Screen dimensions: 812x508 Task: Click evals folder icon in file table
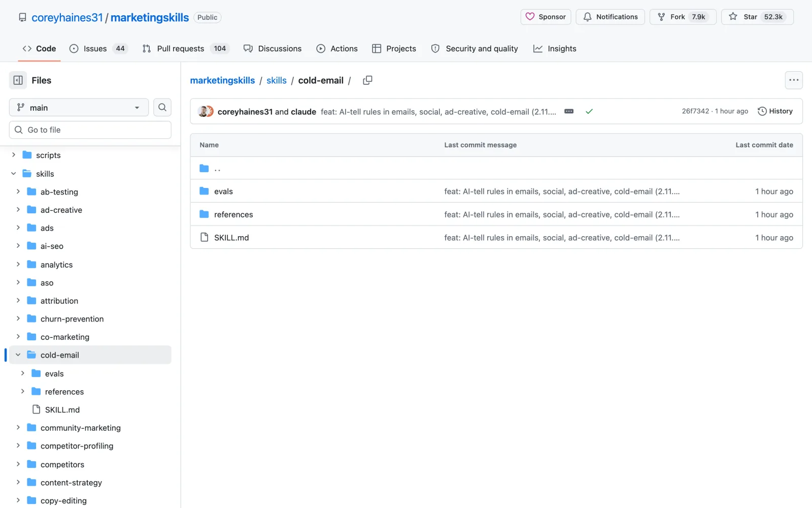204,191
